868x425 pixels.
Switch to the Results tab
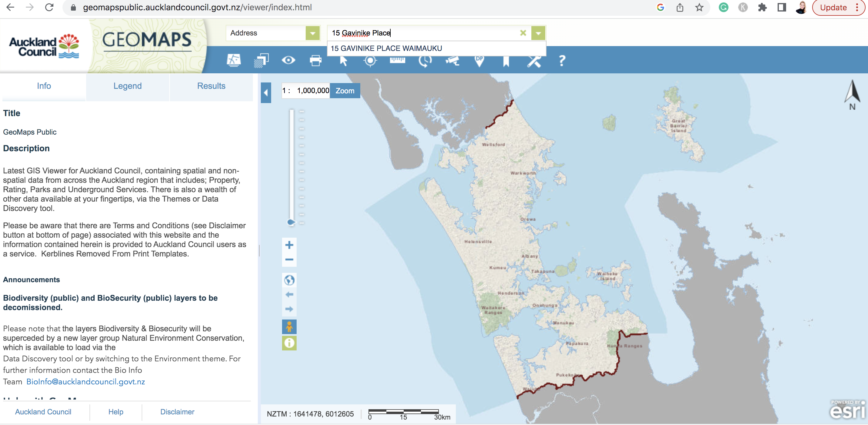(211, 86)
